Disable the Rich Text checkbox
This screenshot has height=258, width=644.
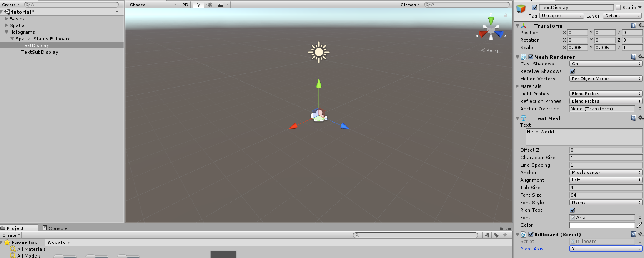point(572,210)
